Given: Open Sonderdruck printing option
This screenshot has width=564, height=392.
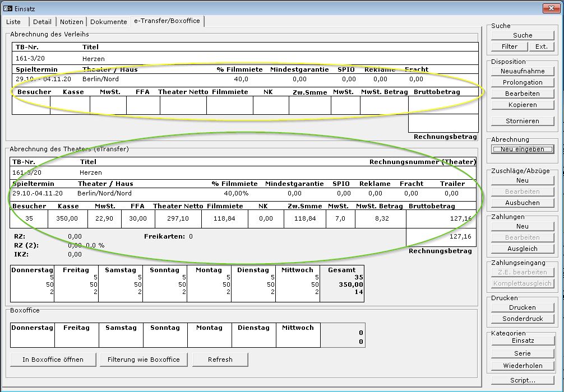Looking at the screenshot, I should tap(523, 319).
